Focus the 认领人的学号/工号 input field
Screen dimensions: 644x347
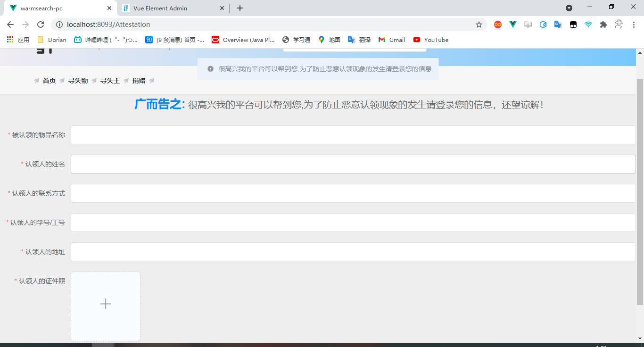point(353,223)
